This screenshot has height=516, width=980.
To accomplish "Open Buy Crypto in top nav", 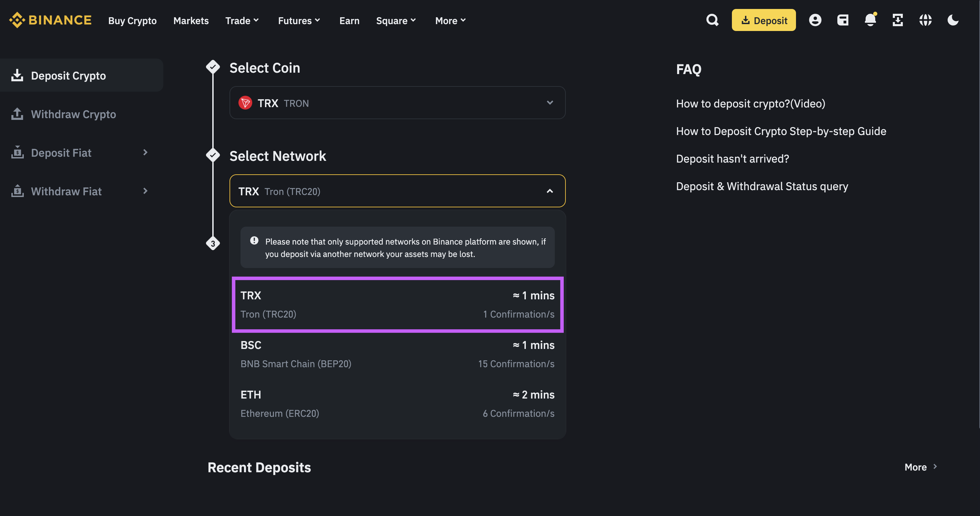I will (132, 21).
